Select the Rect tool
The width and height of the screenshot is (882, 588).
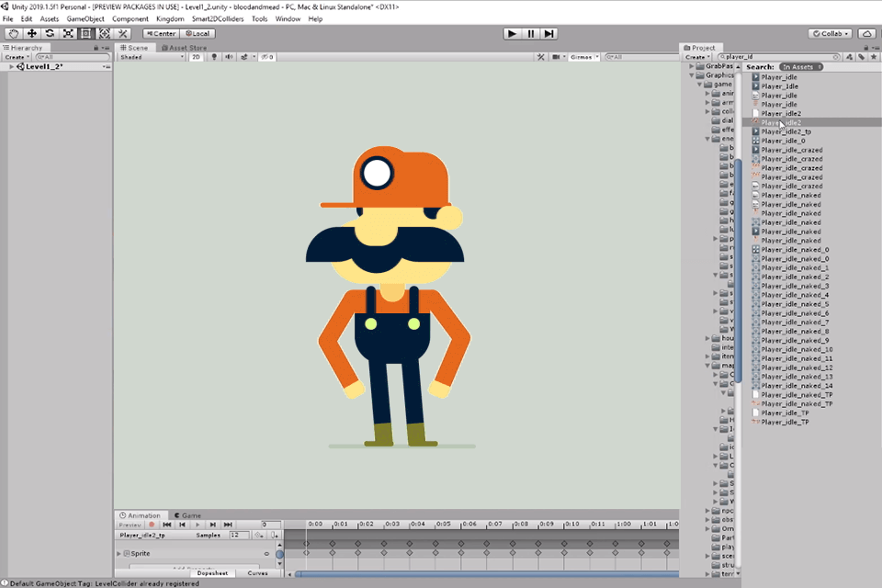[85, 33]
